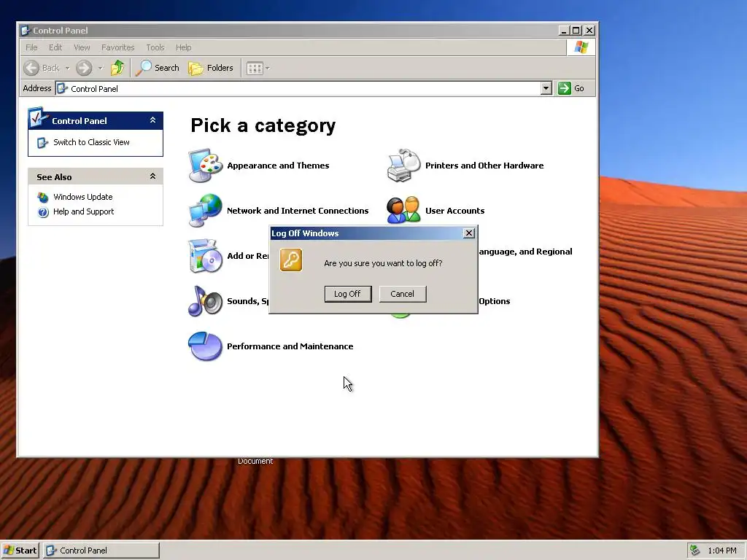
Task: Click the Sounds speaker and music note icon
Action: (x=205, y=301)
